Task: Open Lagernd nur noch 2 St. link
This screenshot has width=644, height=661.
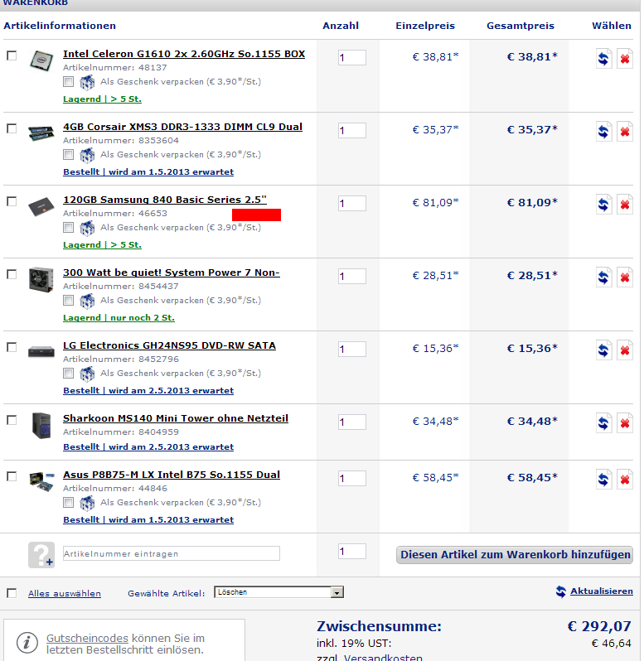Action: [119, 318]
